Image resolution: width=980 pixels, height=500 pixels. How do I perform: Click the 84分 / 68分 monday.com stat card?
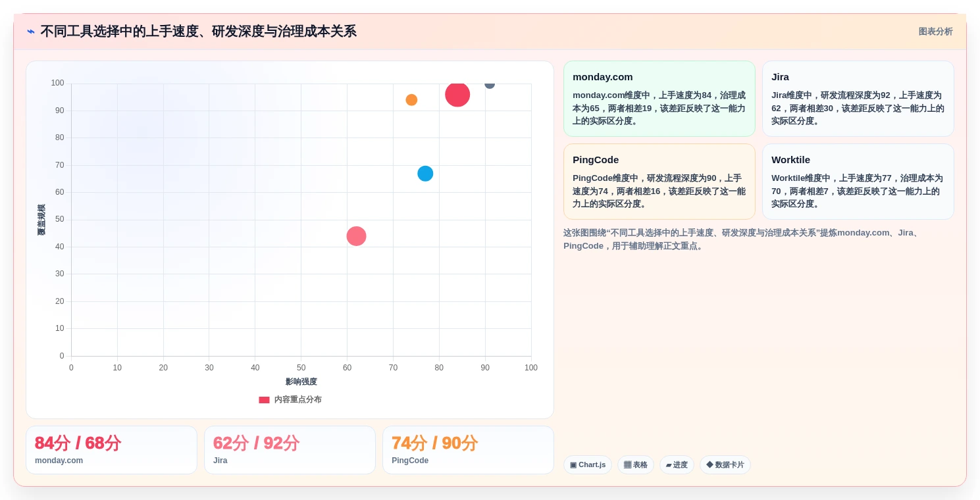coord(111,450)
